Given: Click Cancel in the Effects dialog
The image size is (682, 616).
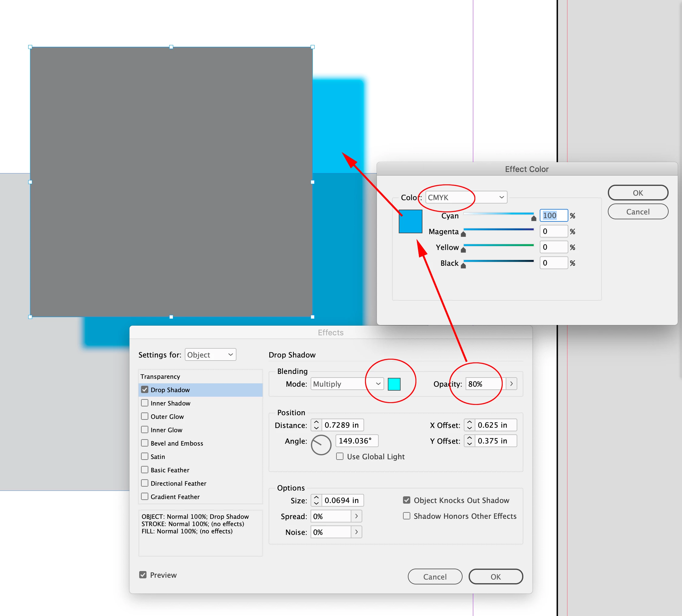Looking at the screenshot, I should 435,577.
